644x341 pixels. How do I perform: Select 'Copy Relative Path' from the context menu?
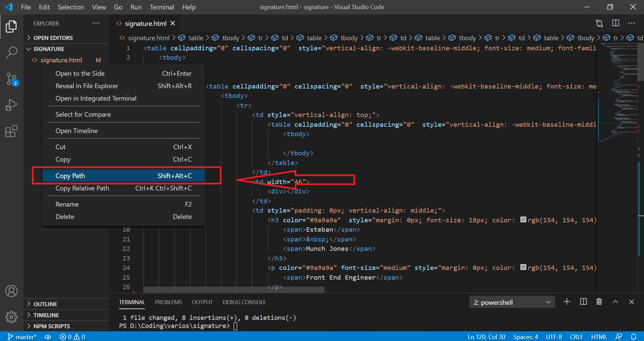click(x=82, y=188)
